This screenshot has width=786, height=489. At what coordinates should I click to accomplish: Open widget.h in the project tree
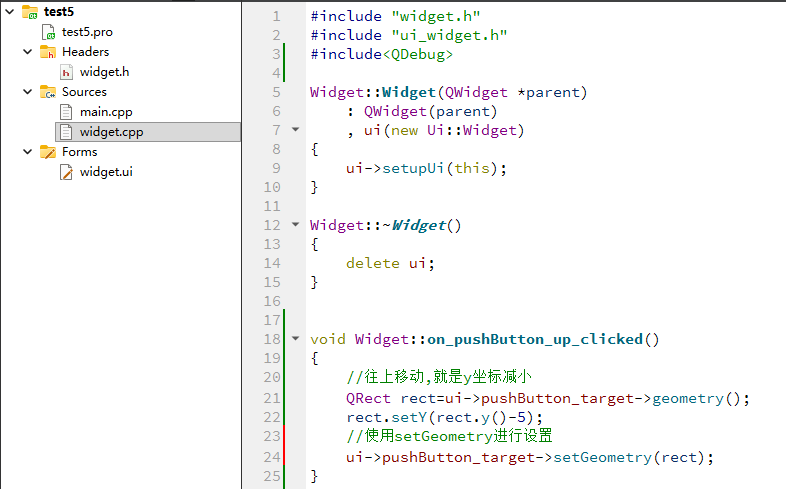[104, 72]
